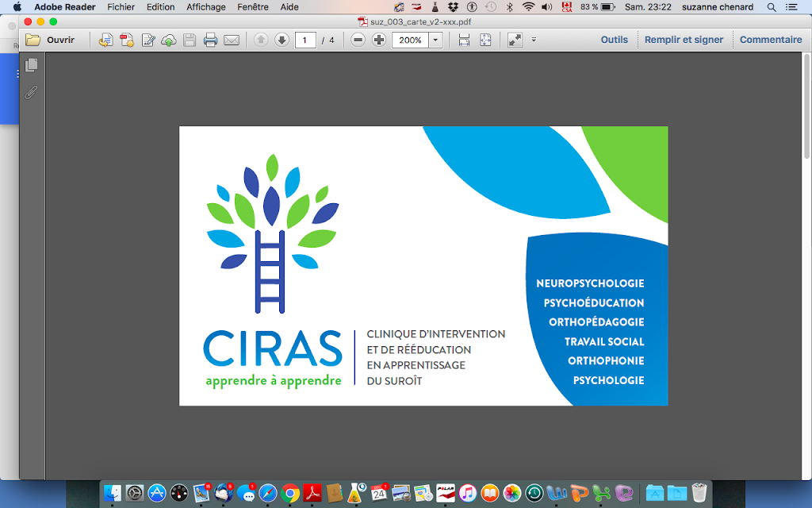Viewport: 812px width, 508px height.
Task: Go to next page arrow
Action: 282,40
